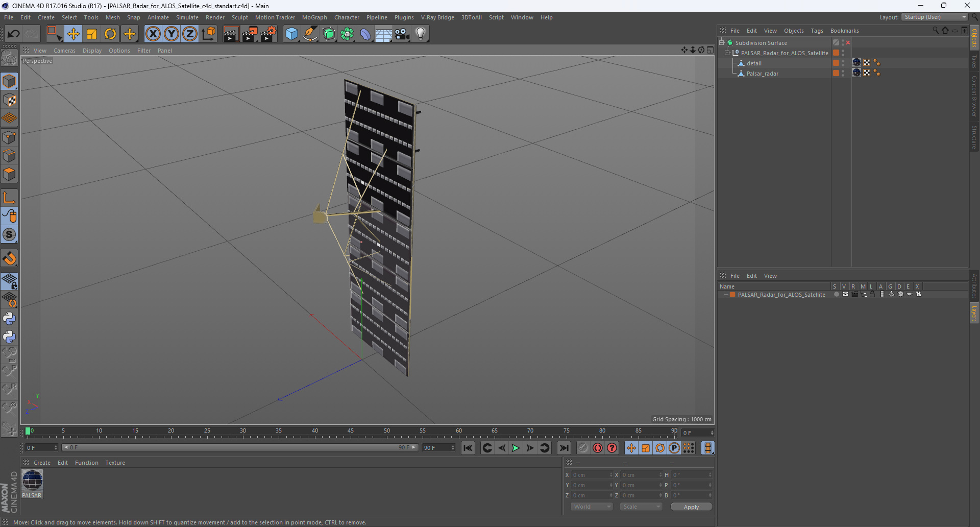Undo with the curved arrow icon

tap(13, 34)
